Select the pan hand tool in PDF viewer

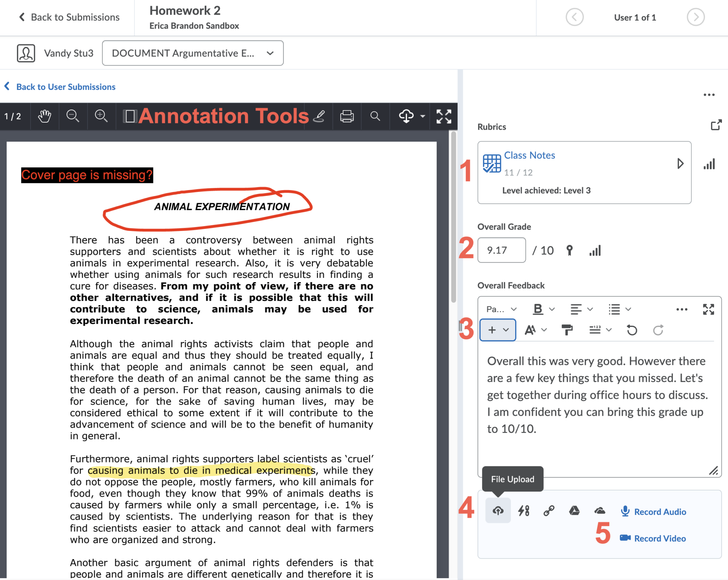[x=44, y=116]
